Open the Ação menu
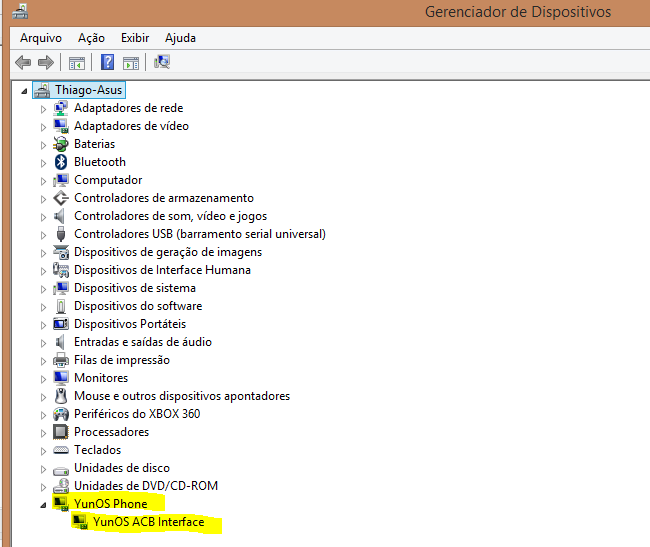The image size is (650, 547). 91,38
